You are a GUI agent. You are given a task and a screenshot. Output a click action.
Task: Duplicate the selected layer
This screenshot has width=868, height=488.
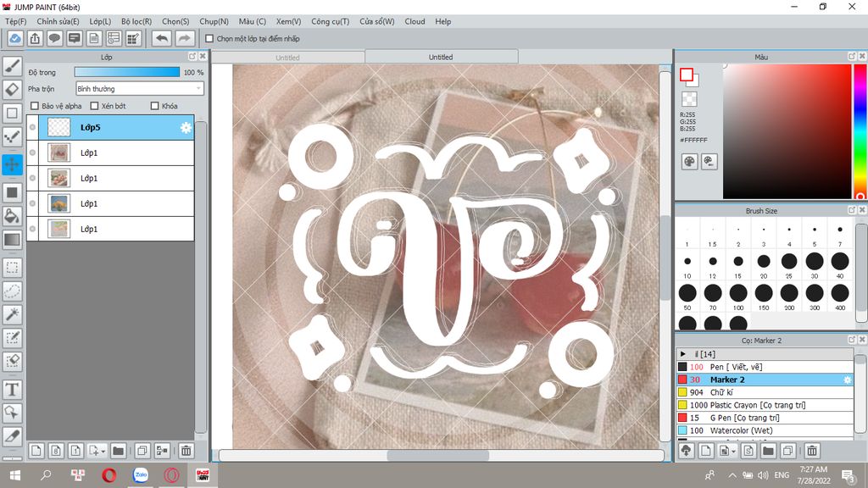[142, 451]
